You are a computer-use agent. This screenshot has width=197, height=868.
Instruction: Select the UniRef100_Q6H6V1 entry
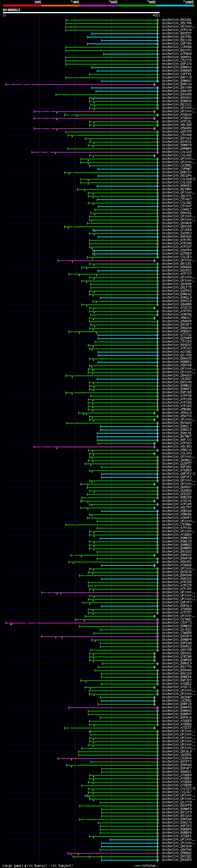[176, 57]
